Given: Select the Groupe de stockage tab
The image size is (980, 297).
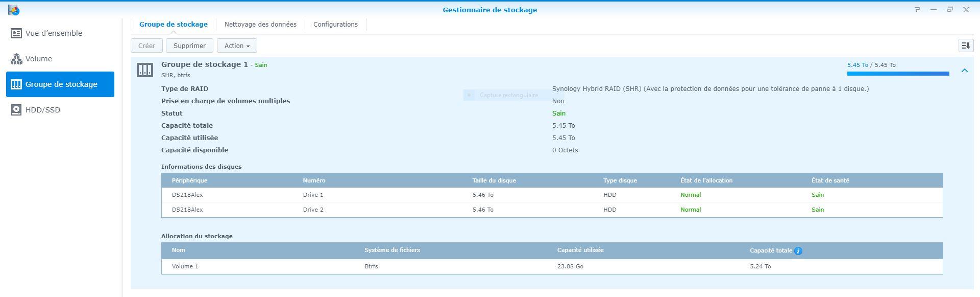Looking at the screenshot, I should [x=174, y=25].
